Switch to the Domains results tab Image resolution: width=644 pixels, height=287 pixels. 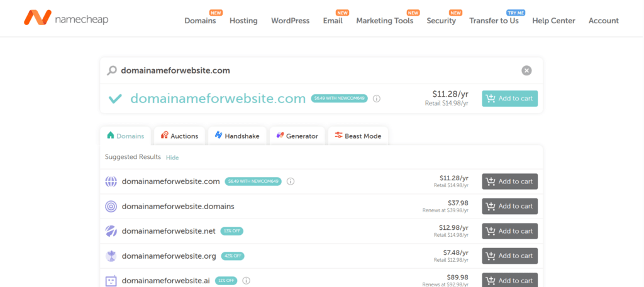tap(125, 136)
